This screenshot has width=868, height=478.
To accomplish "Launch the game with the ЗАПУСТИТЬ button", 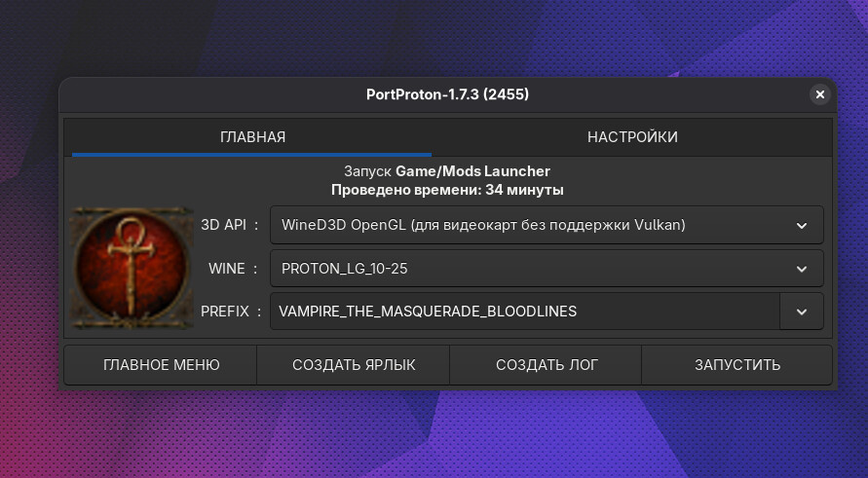I will coord(737,365).
